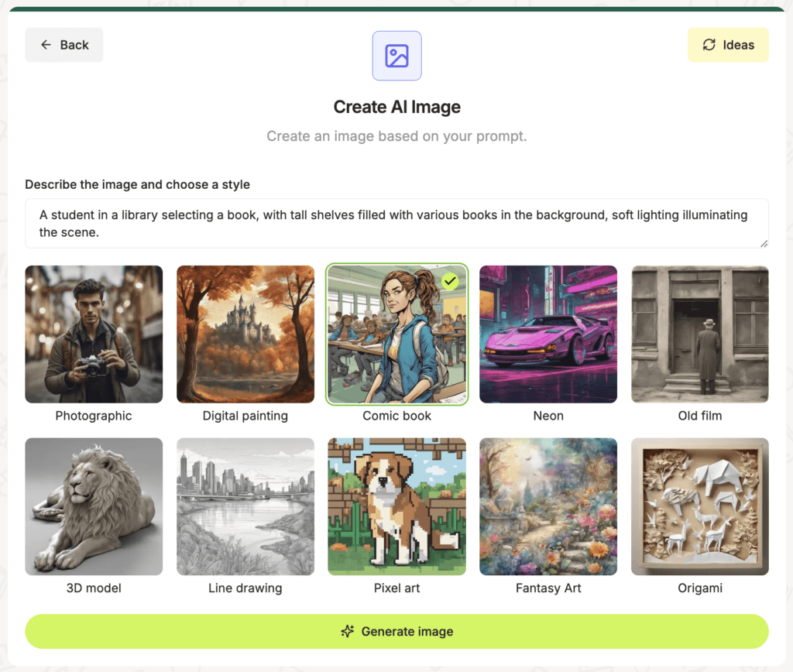Select the 3D model style thumbnail
This screenshot has width=793, height=672.
click(x=94, y=506)
